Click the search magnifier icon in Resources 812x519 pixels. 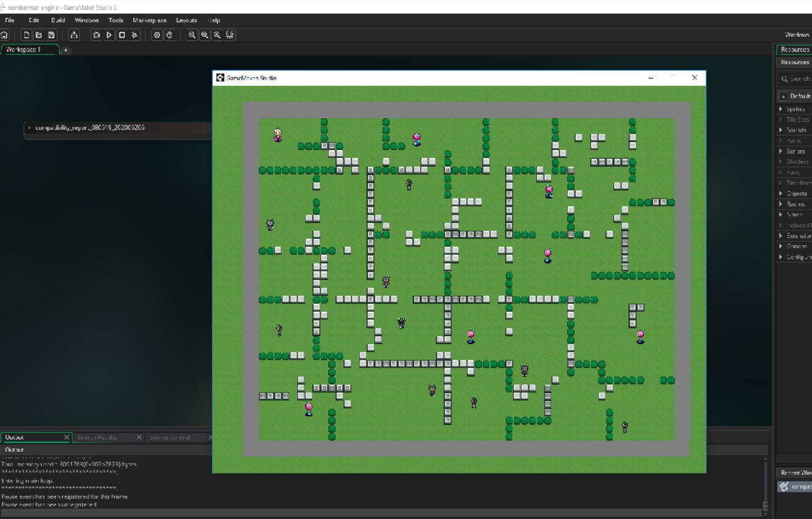(x=783, y=79)
